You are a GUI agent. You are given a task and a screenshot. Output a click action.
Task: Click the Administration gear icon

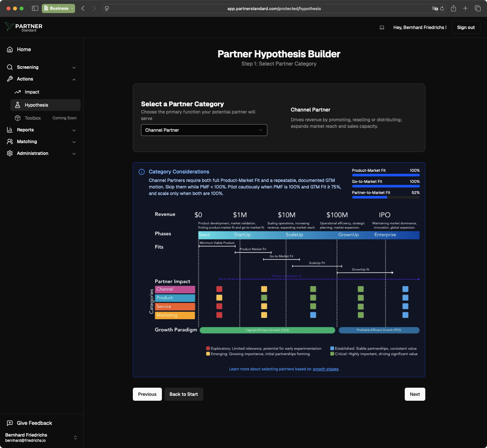click(x=10, y=153)
